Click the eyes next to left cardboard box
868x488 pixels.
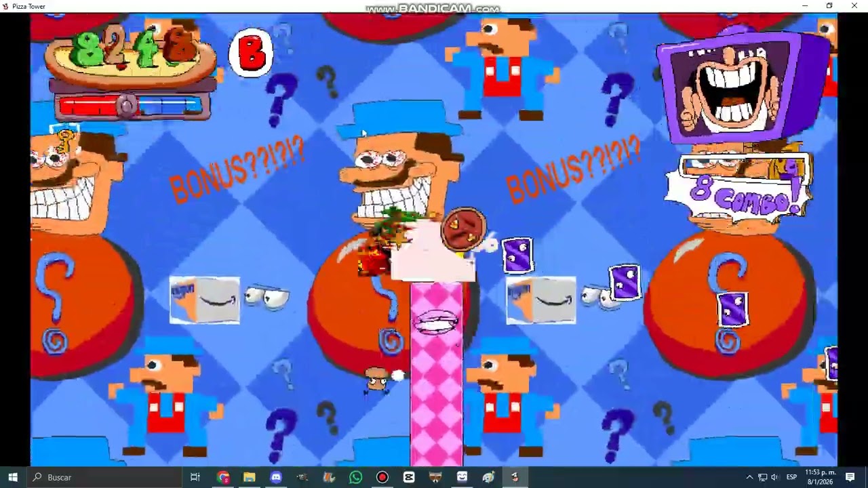267,297
